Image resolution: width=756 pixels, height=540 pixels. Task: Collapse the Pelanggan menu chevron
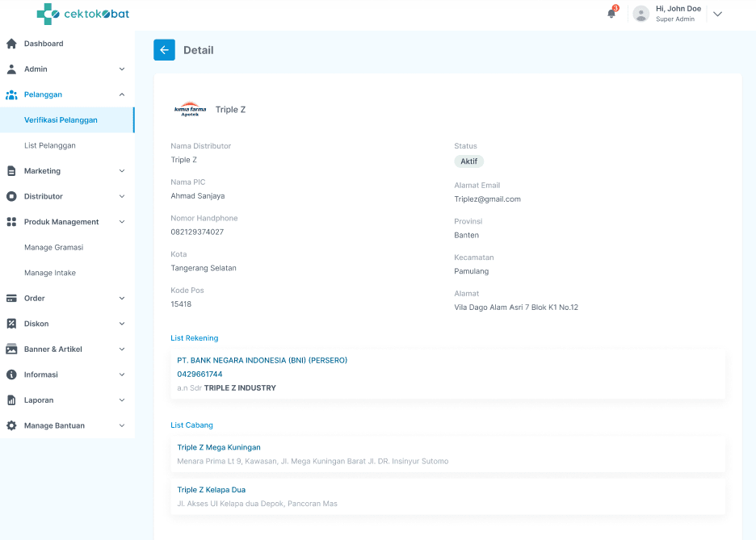coord(122,94)
